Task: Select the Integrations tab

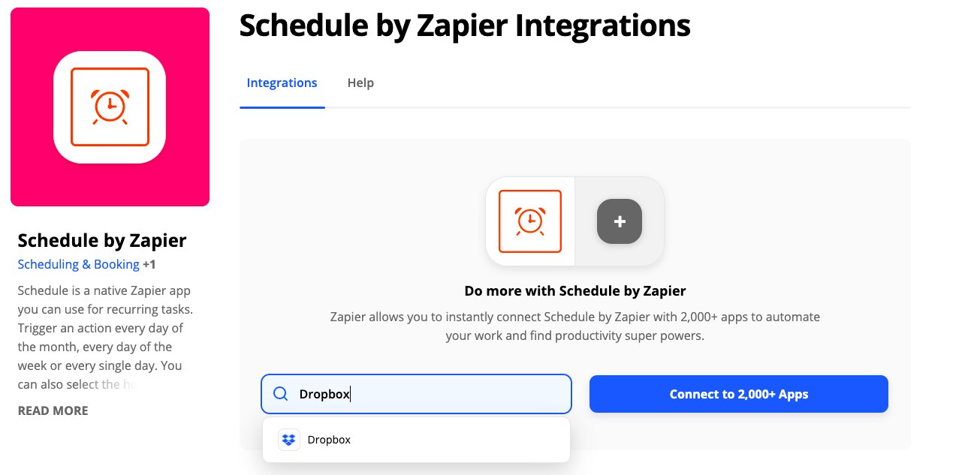Action: pyautogui.click(x=282, y=83)
